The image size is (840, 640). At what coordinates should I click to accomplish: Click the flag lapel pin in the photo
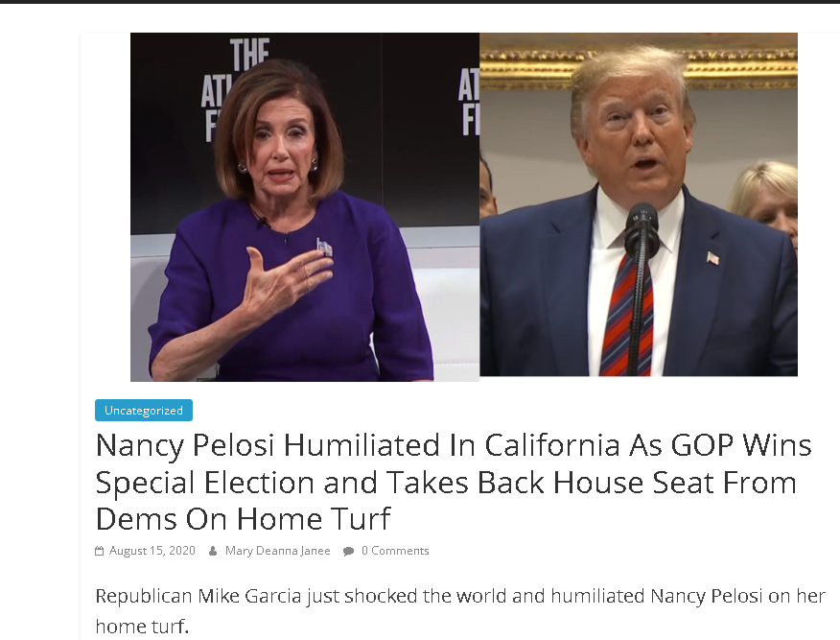[712, 257]
